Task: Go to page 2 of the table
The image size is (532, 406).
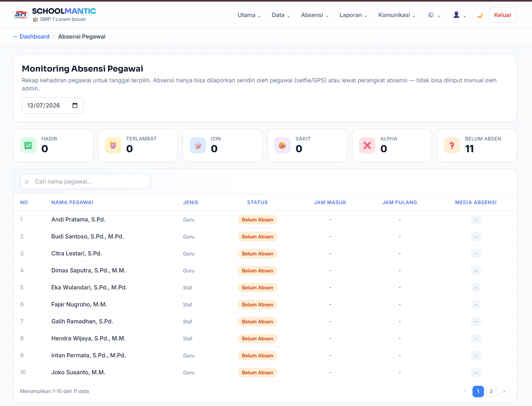Action: [491, 391]
